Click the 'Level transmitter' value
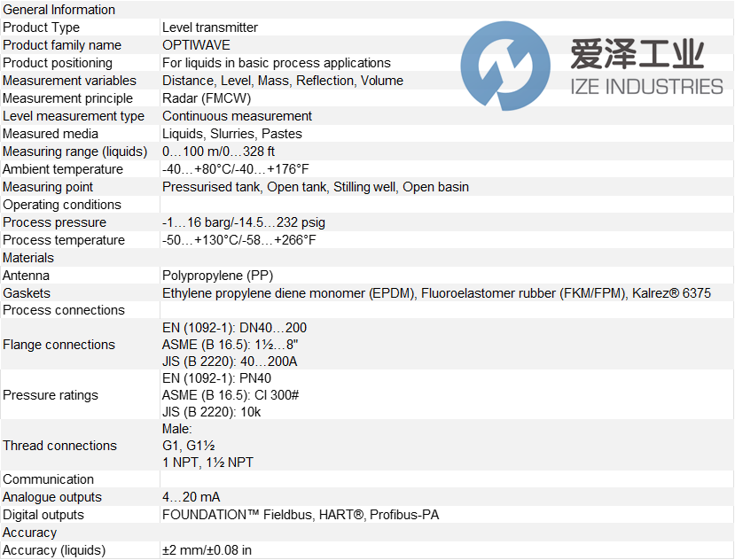 [x=209, y=27]
